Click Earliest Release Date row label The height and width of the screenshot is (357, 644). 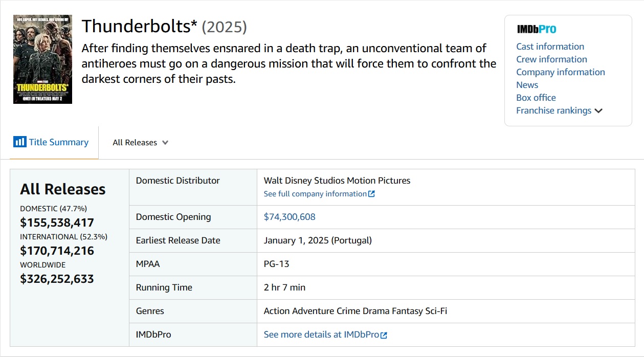coord(178,240)
